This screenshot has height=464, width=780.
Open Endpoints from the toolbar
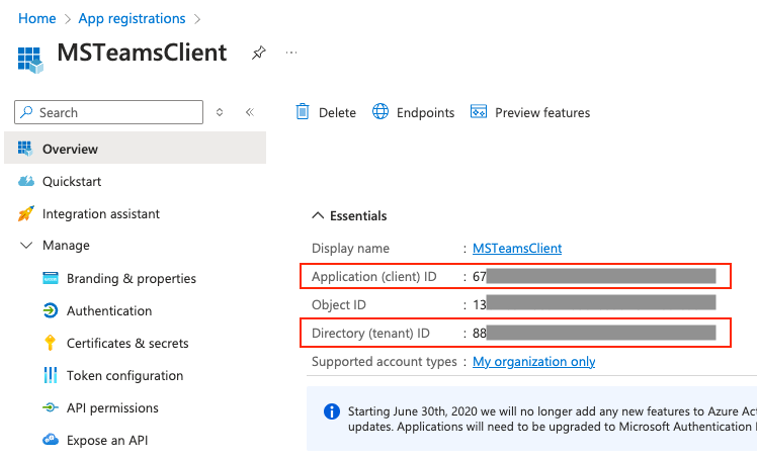pos(425,113)
